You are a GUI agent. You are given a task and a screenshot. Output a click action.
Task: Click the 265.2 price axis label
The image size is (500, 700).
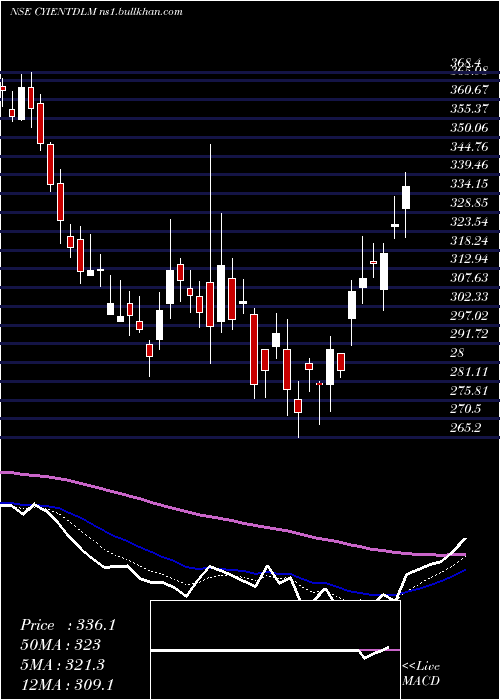(466, 429)
